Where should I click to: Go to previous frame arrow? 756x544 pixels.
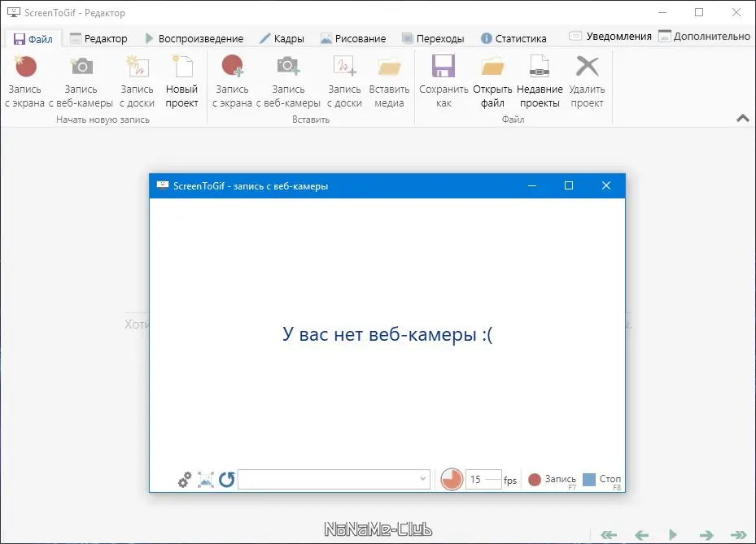pos(642,535)
